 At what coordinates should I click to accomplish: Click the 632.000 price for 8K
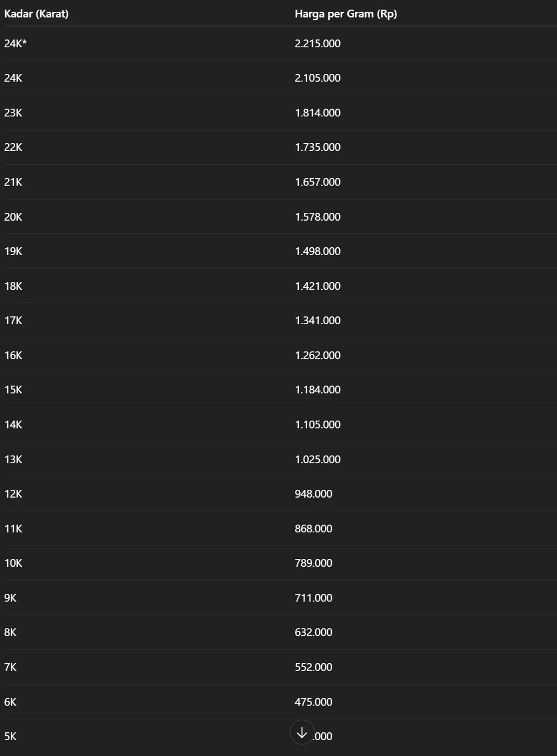[313, 632]
